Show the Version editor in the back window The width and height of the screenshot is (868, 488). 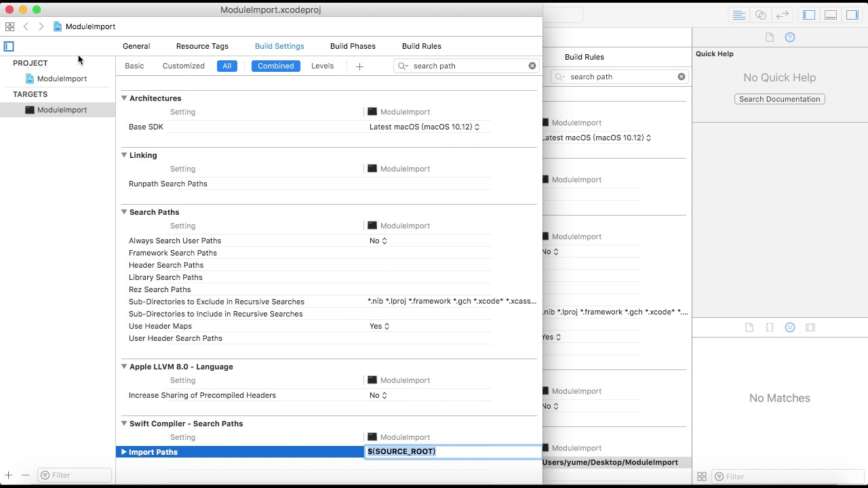pos(783,15)
